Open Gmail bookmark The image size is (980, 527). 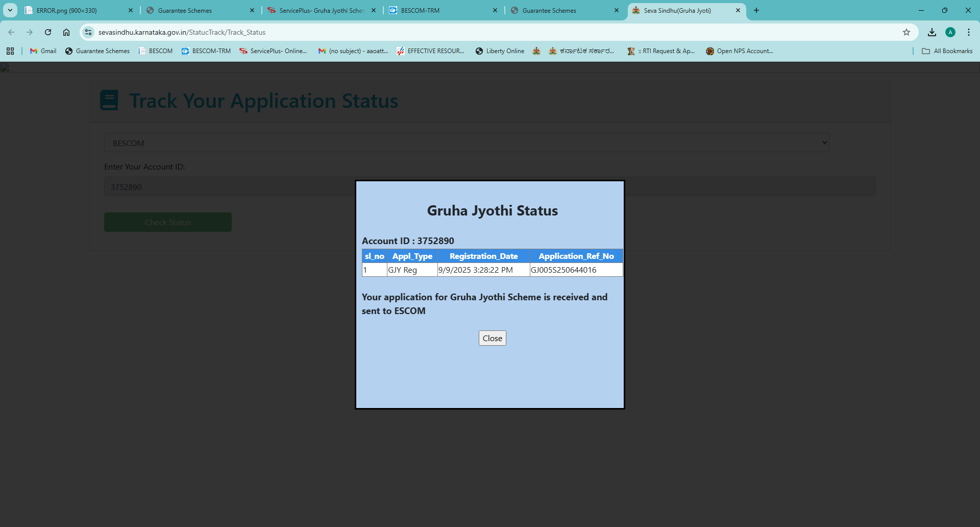pyautogui.click(x=43, y=51)
